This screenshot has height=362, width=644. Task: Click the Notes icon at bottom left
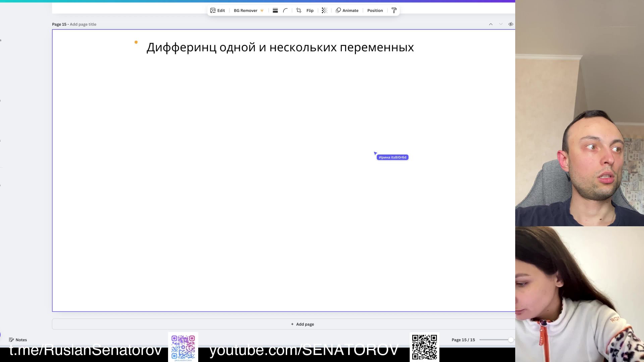[11, 340]
